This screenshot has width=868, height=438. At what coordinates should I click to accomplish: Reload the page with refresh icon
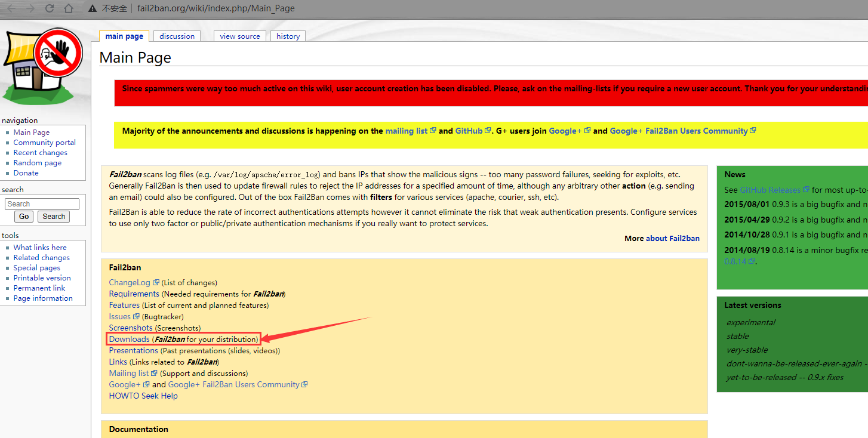pos(50,8)
